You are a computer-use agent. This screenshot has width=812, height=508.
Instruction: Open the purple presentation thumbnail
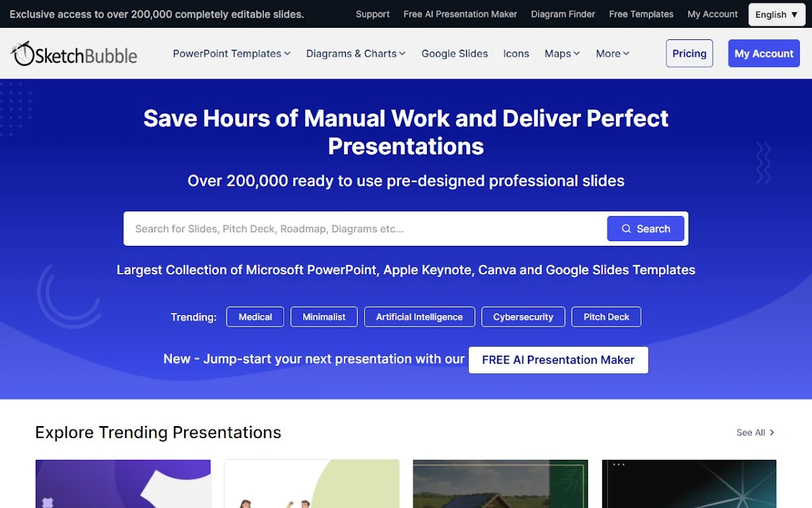click(123, 484)
